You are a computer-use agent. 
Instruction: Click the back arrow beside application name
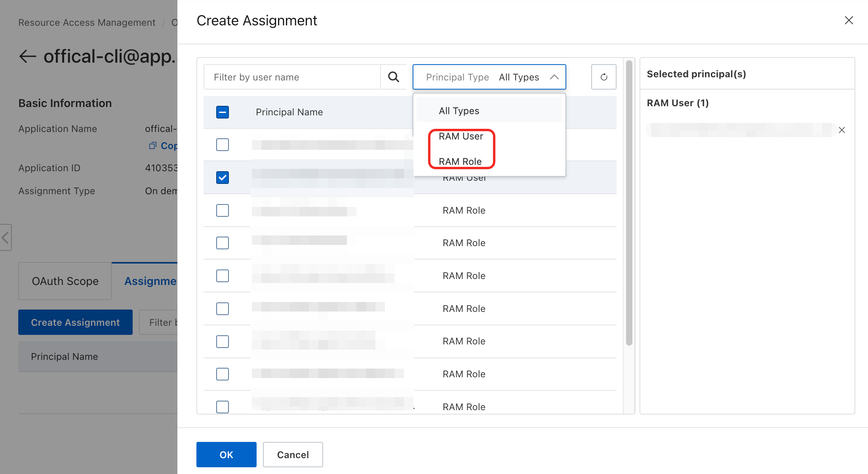pyautogui.click(x=28, y=56)
